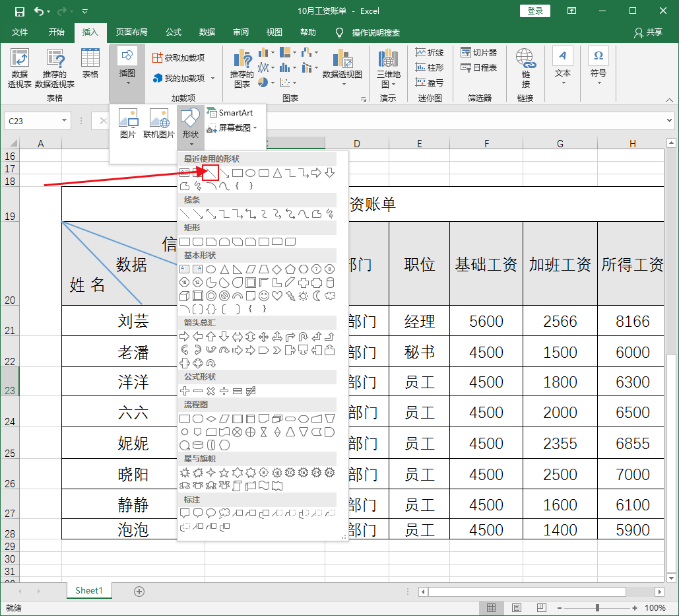Switch to the 公式 ribbon tab

173,32
